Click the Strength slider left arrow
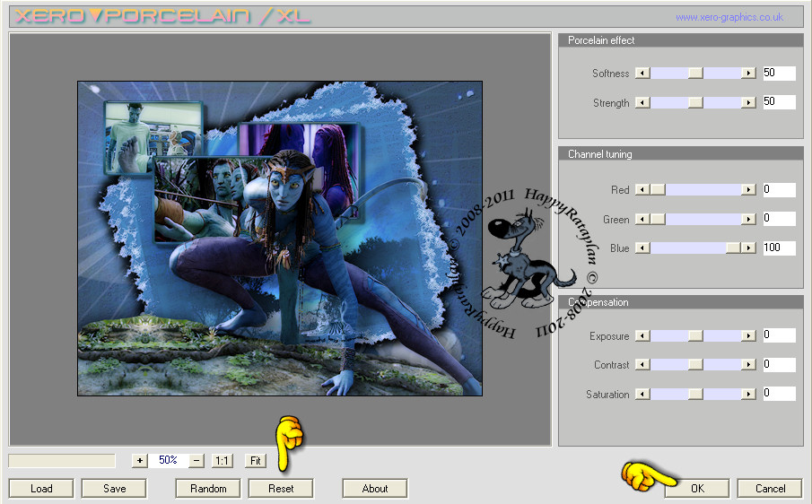Screen dimensions: 812x504 (x=642, y=102)
